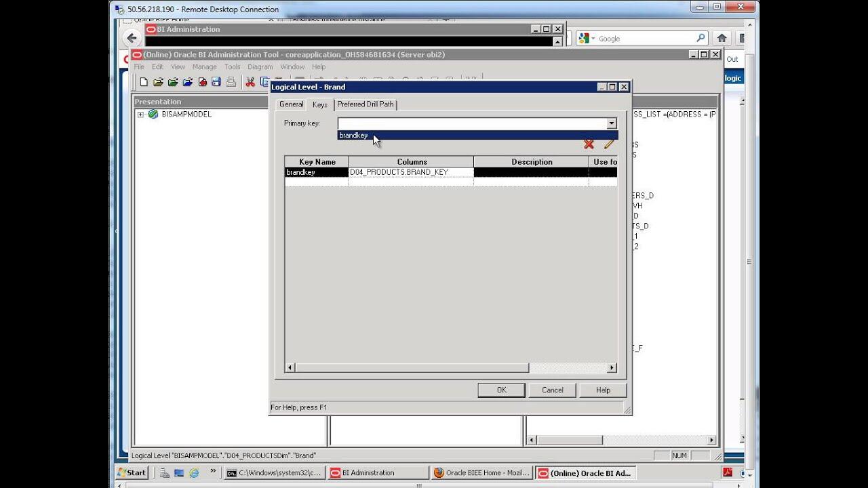Click the Presentation panel header
Viewport: 868px width, 488px height.
201,102
